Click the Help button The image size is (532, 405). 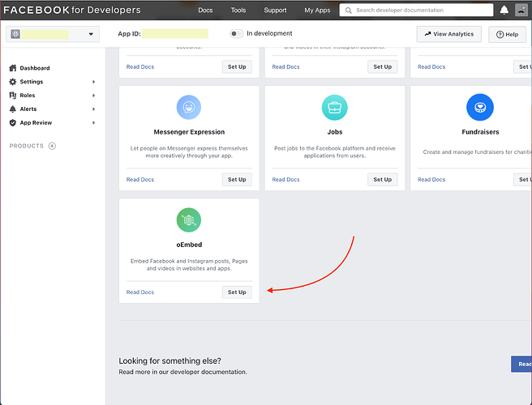[x=507, y=34]
